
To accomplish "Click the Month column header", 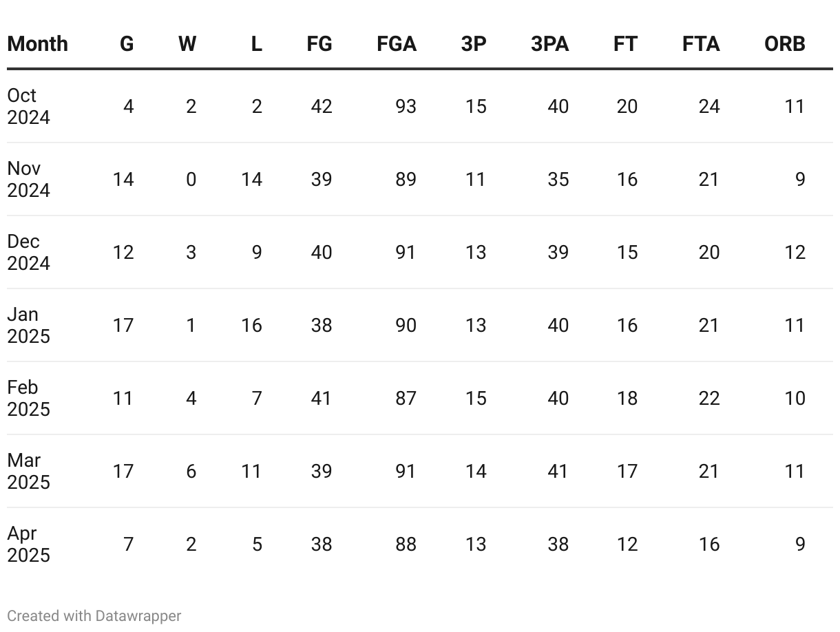I will [x=37, y=44].
